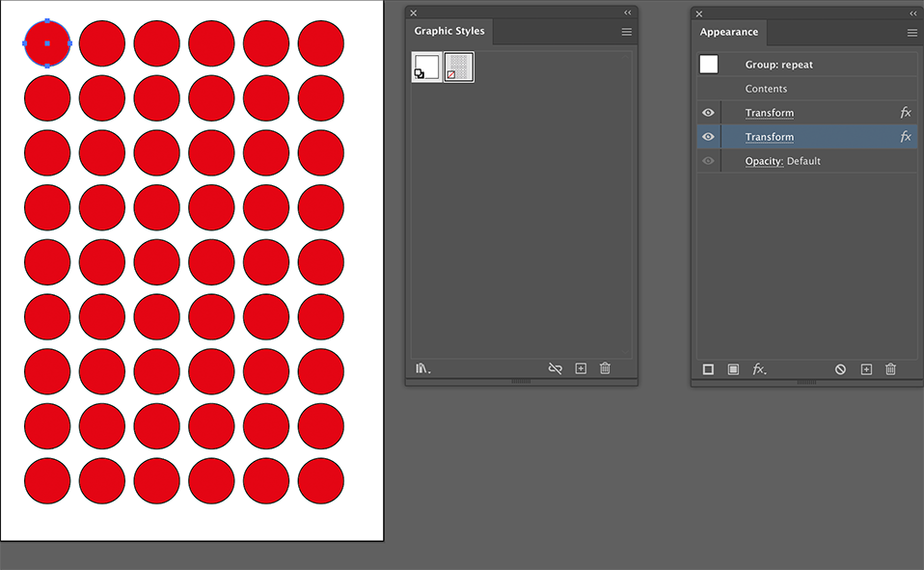Click Group: repeat row label
Image resolution: width=924 pixels, height=570 pixels.
coord(778,65)
